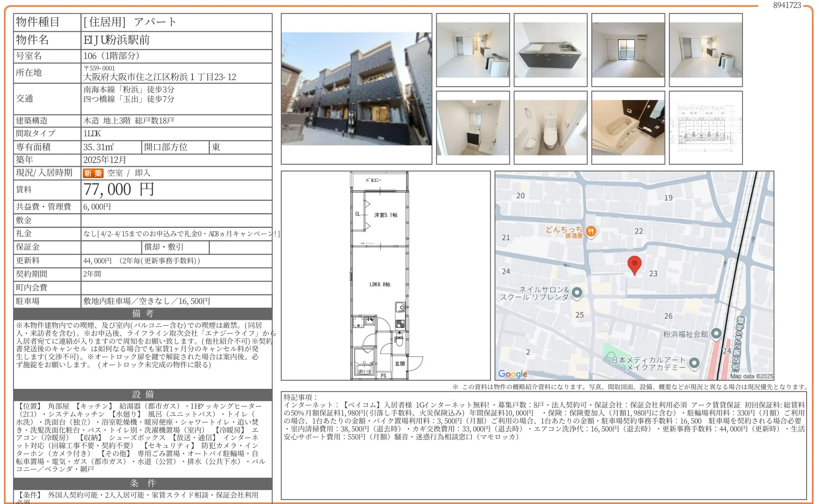
Task: Click the 粉浜福祉会館 map marker
Action: 716,333
